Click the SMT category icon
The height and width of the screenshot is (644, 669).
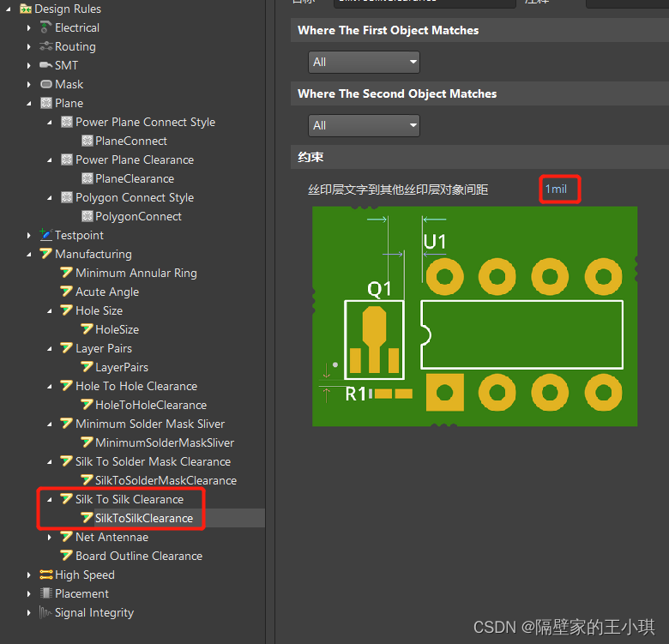(x=45, y=65)
